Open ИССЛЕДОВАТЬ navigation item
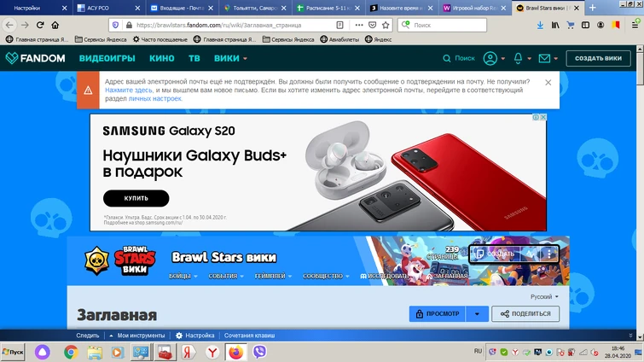This screenshot has height=362, width=644. click(x=385, y=276)
